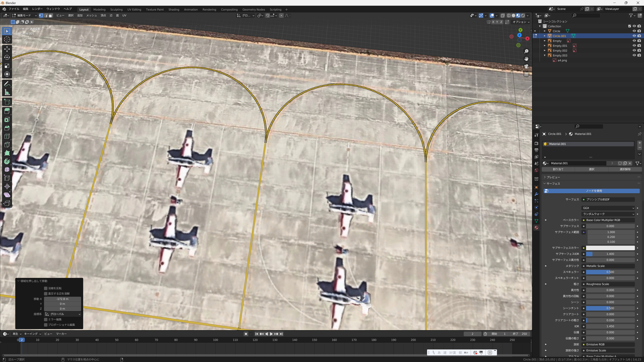Viewport: 644px width, 362px height.
Task: Click the current frame 2 marker
Action: coord(22,340)
